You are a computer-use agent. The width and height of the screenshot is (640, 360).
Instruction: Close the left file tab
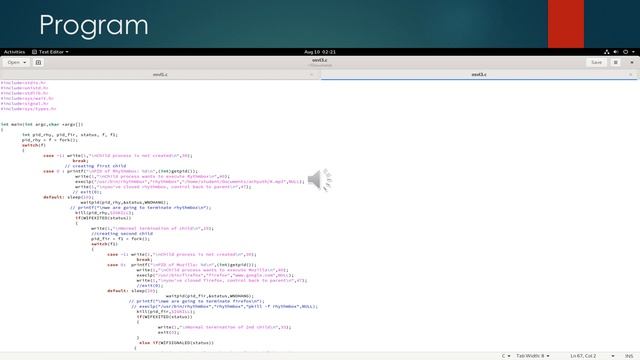311,75
